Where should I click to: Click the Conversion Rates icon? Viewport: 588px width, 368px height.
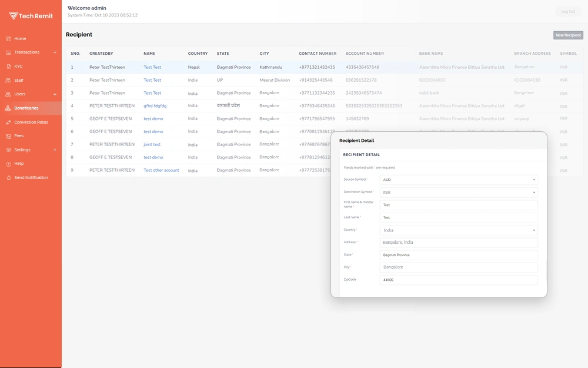click(8, 122)
